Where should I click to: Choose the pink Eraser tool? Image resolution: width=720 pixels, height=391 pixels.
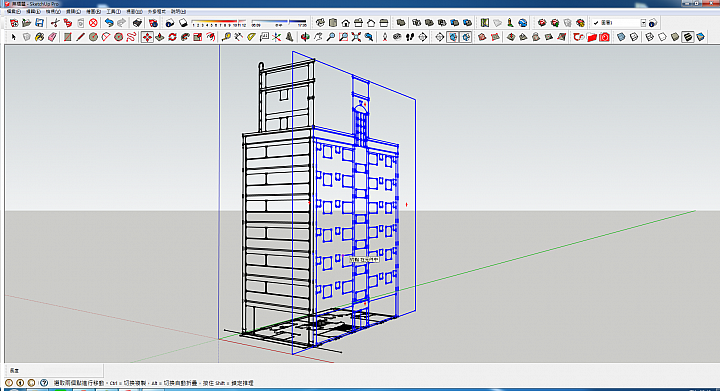click(x=52, y=37)
